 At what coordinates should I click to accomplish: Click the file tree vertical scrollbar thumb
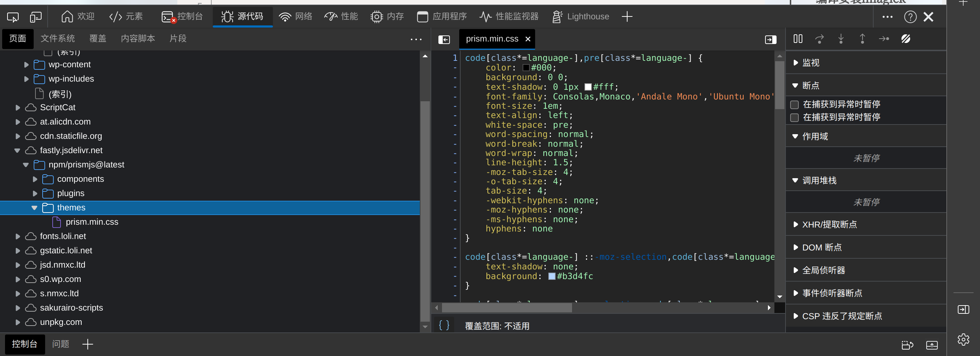pos(425,211)
